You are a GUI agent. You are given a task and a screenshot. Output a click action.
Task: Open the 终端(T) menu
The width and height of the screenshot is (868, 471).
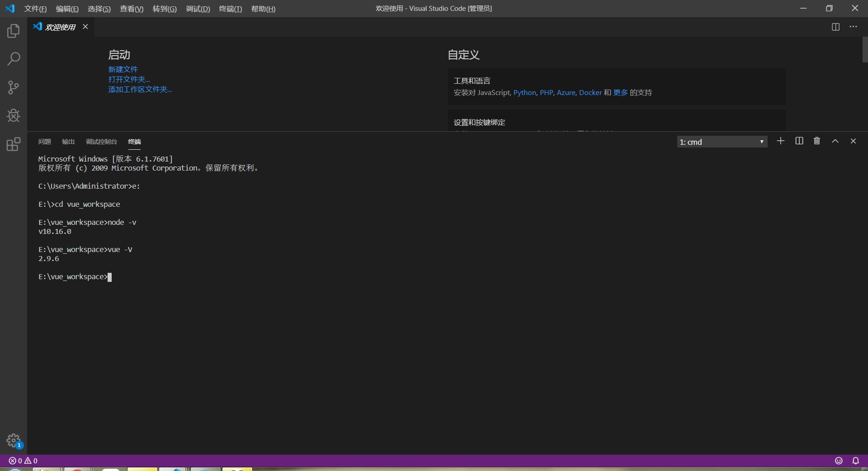coord(231,9)
